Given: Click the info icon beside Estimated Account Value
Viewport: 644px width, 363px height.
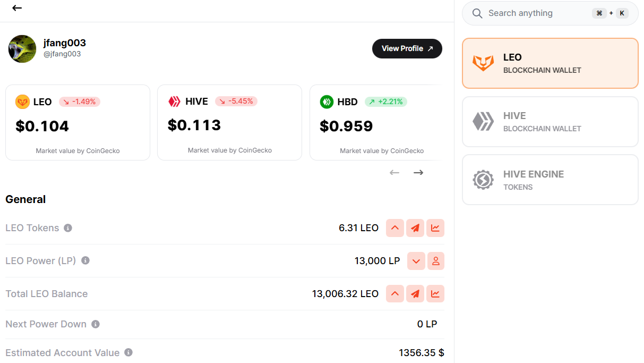Looking at the screenshot, I should click(x=128, y=352).
